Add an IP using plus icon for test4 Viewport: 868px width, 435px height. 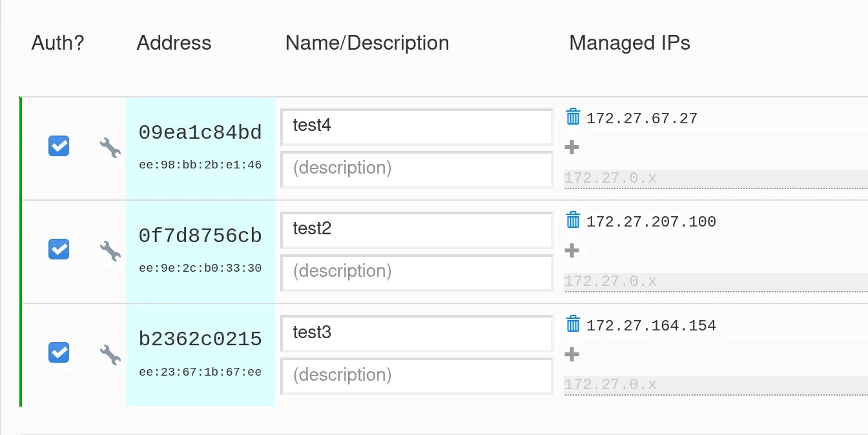click(572, 147)
